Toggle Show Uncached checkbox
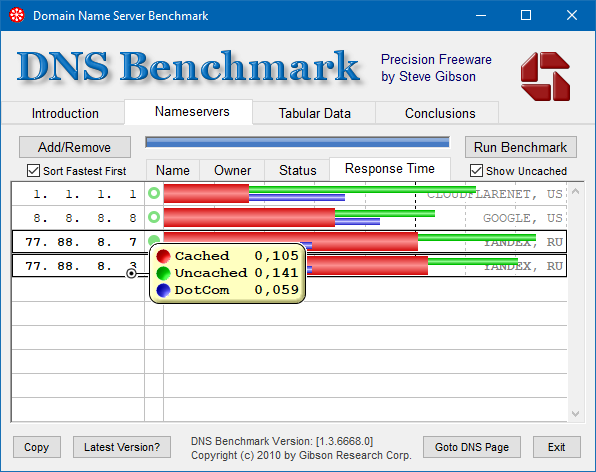 click(476, 171)
